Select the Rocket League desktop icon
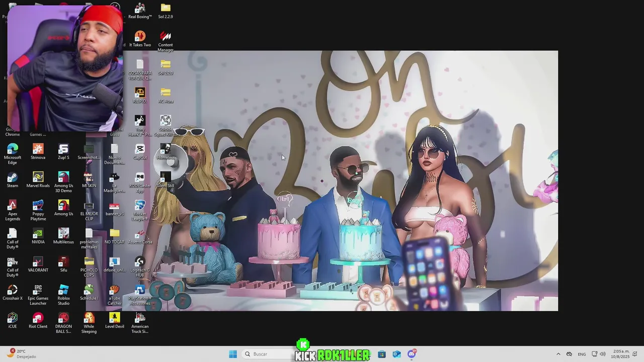Image resolution: width=644 pixels, height=362 pixels. 140,210
